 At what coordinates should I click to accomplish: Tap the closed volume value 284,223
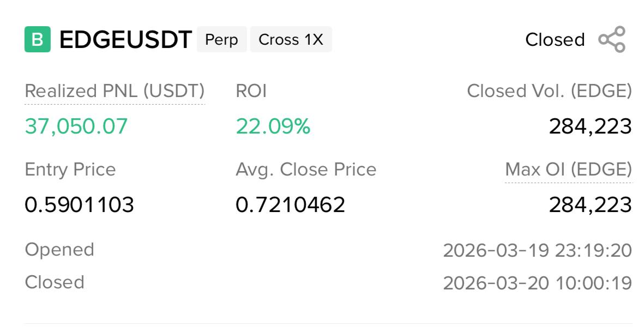tap(590, 126)
